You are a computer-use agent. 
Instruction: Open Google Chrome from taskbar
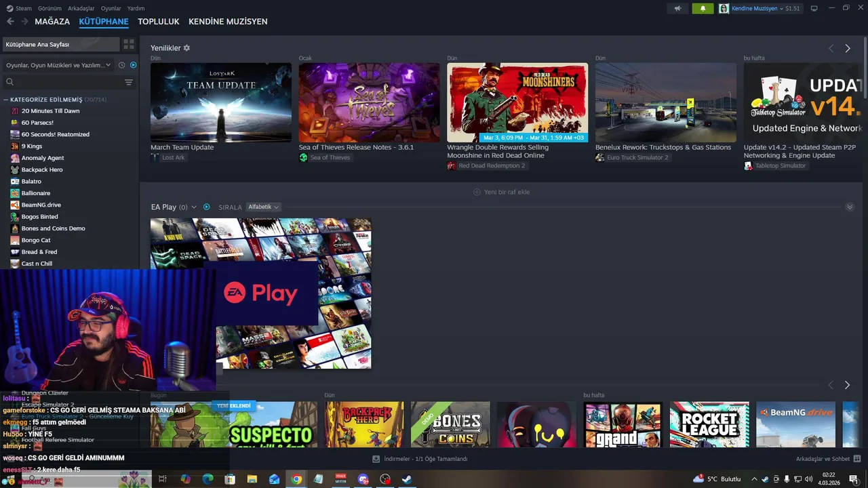(296, 479)
